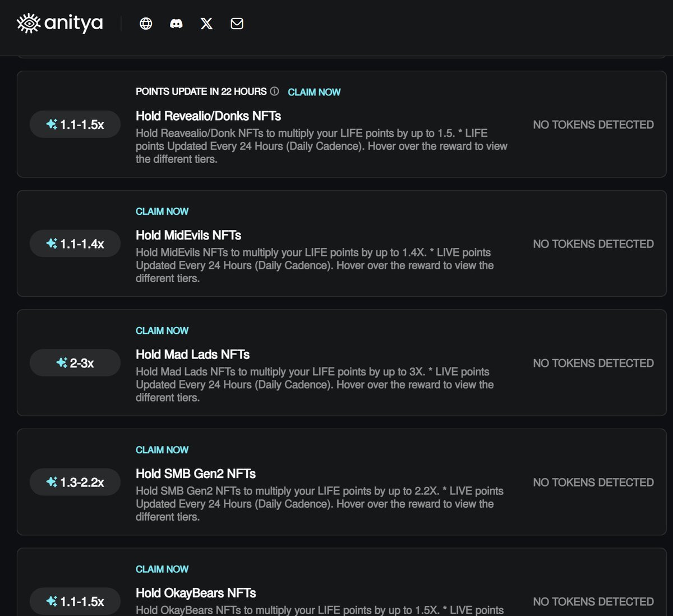
Task: Click the SMB Gen2 multiplier description text
Action: point(320,504)
